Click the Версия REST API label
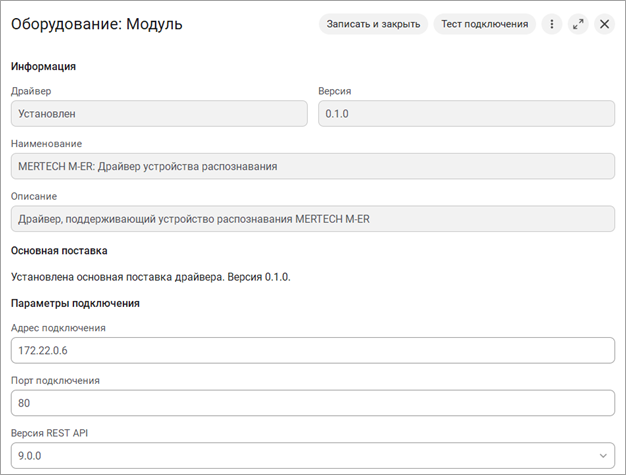This screenshot has width=626, height=475. (x=50, y=433)
